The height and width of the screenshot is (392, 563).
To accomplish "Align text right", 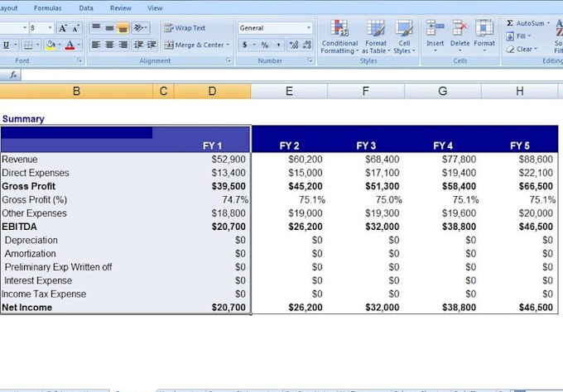I will [x=123, y=45].
